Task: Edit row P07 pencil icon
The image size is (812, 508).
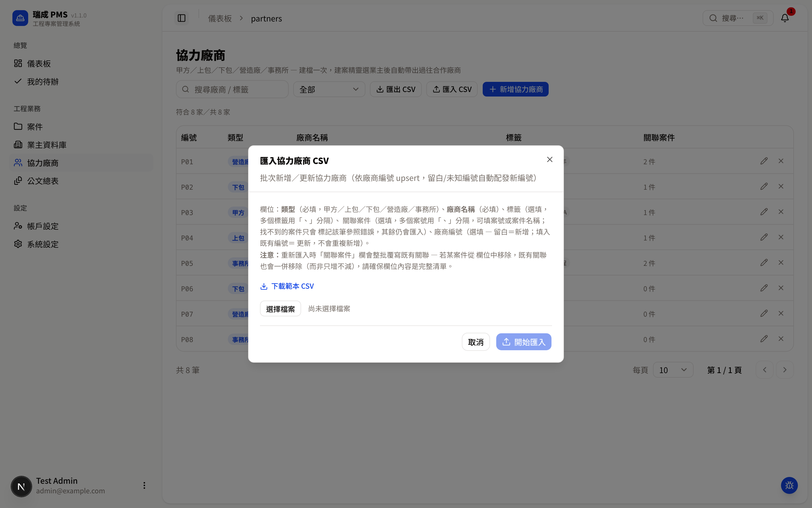Action: [764, 314]
